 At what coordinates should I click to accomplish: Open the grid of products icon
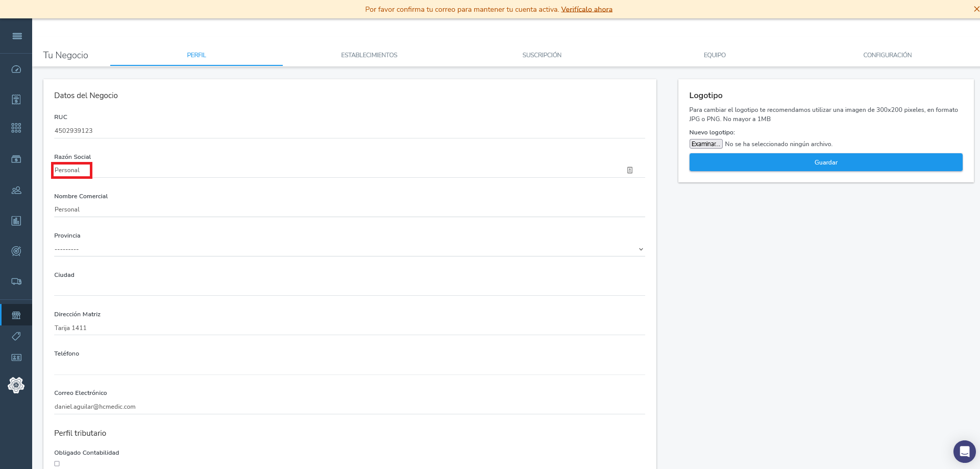(16, 128)
